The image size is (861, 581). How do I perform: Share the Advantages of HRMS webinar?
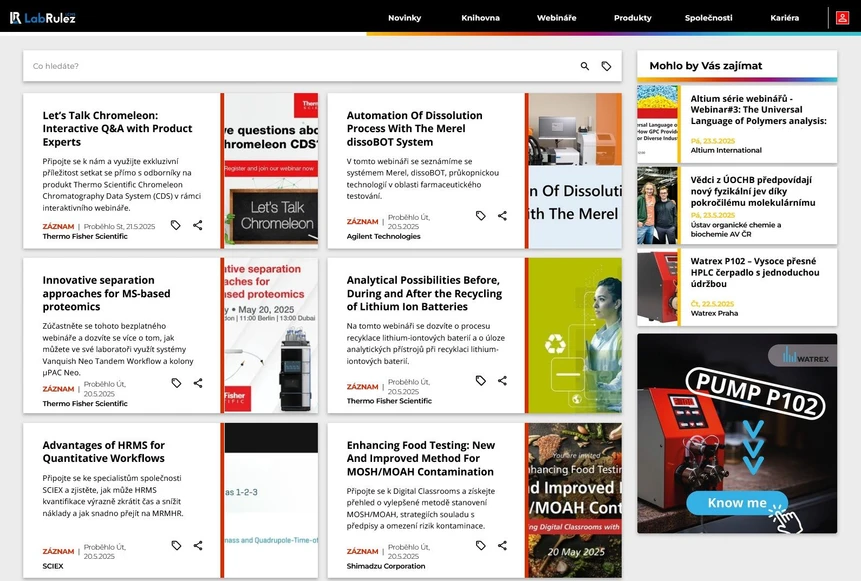[x=198, y=545]
